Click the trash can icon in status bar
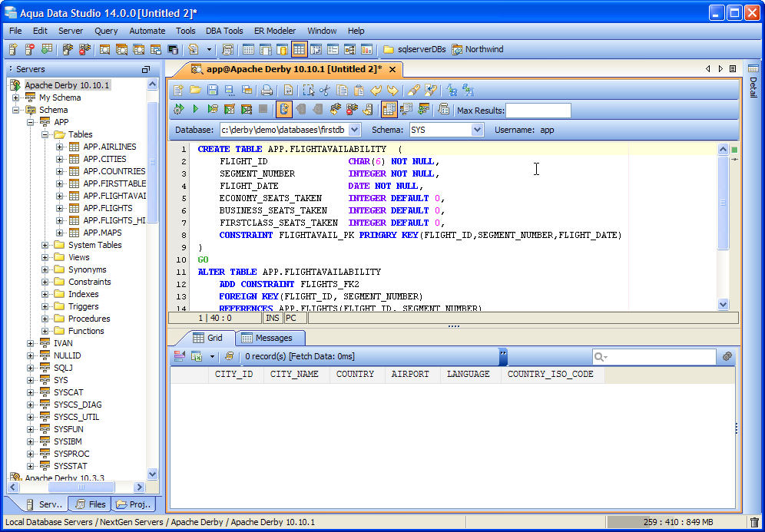 click(753, 522)
